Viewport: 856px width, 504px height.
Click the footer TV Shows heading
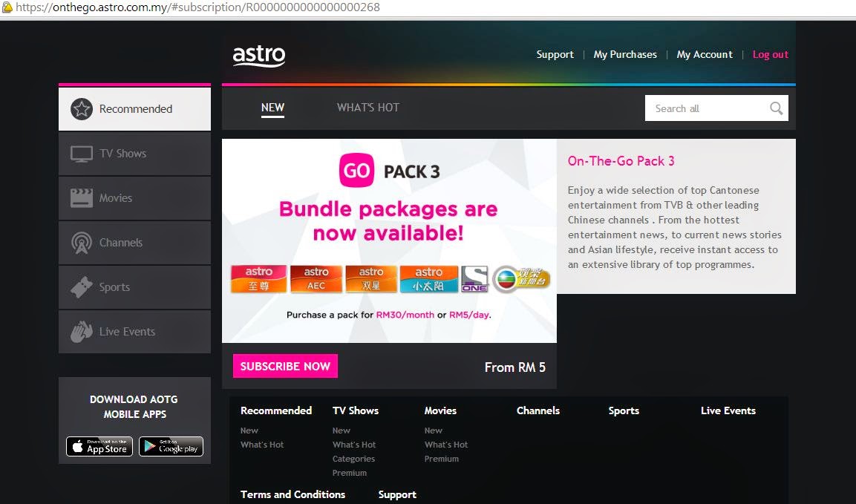click(x=356, y=410)
